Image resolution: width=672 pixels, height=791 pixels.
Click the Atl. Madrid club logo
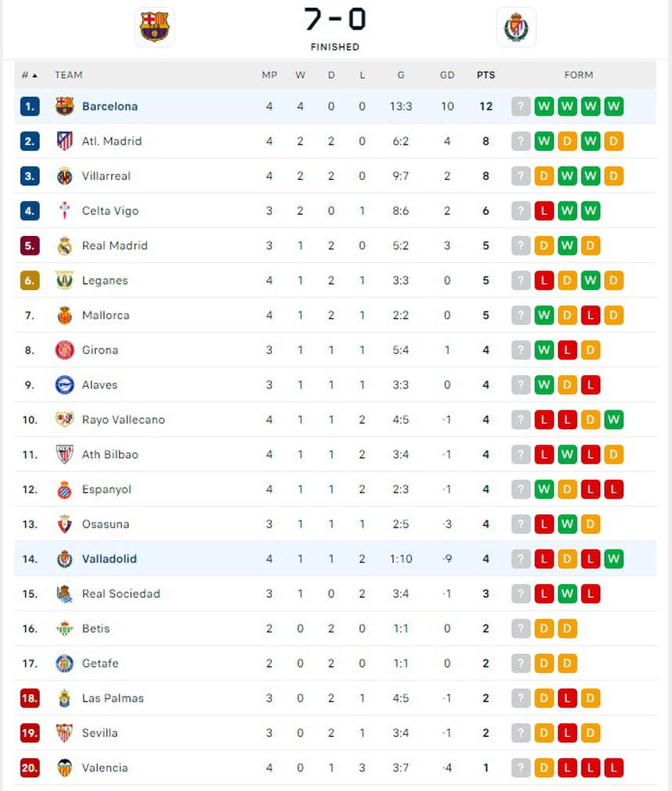pos(65,141)
